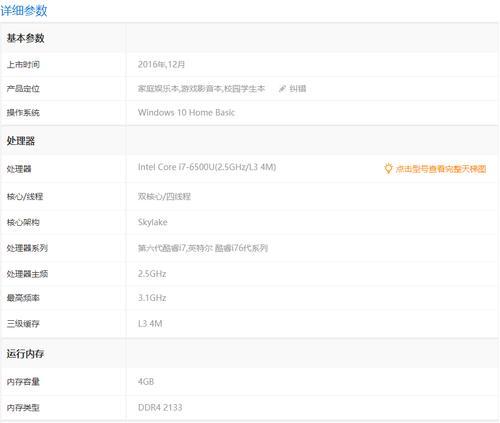
Task: Open the 纠错 error correction link
Action: coord(298,89)
